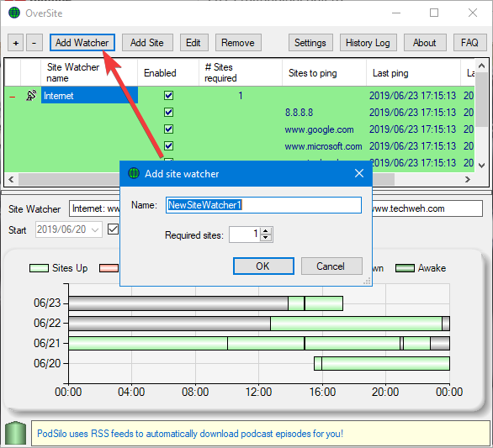
Task: Close the Add site watcher dialog
Action: click(359, 173)
